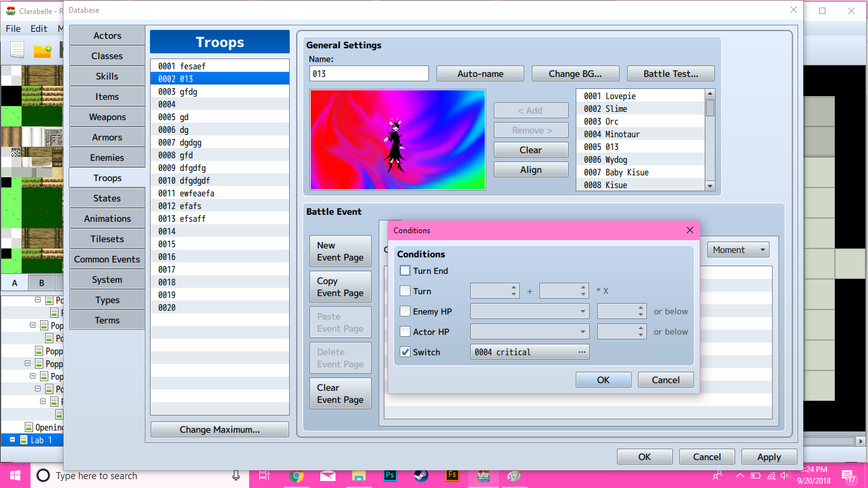Click the Battle Test button

coord(671,74)
